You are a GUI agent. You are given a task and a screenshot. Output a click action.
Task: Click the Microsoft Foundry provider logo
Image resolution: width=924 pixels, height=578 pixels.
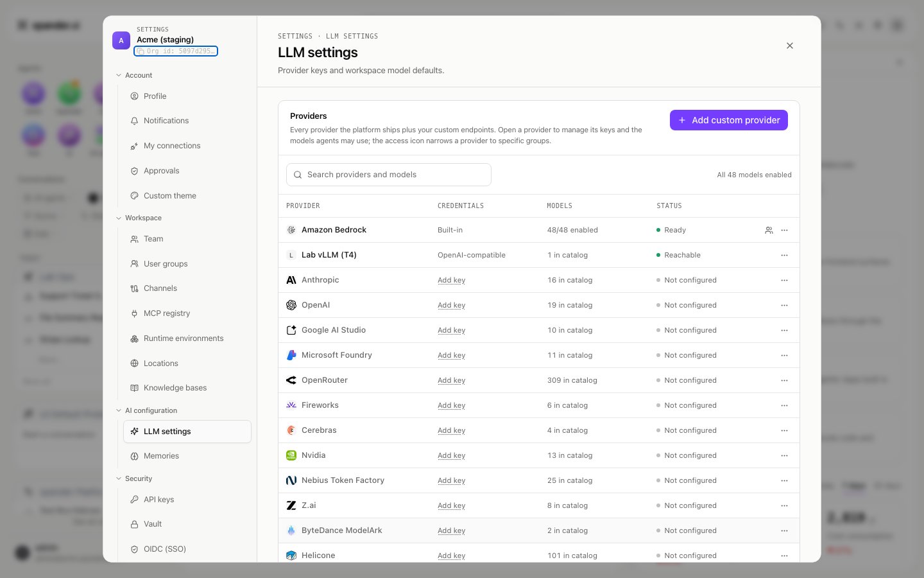click(291, 355)
